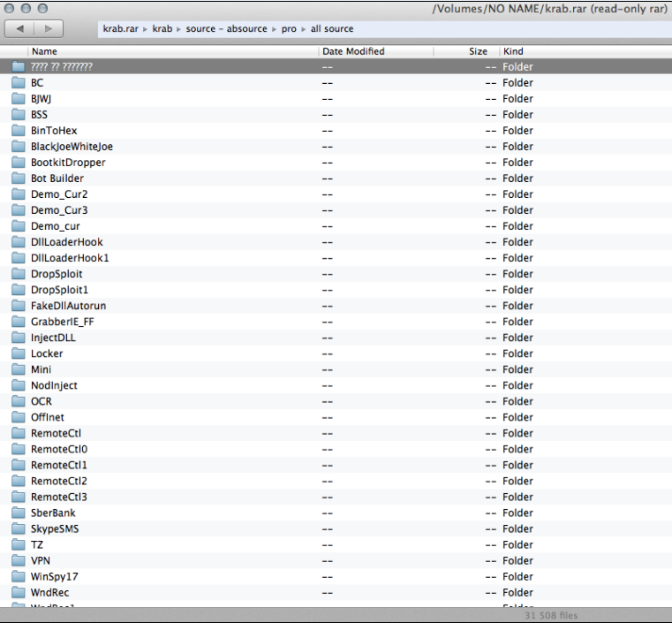Sort by the Size column header

click(478, 51)
